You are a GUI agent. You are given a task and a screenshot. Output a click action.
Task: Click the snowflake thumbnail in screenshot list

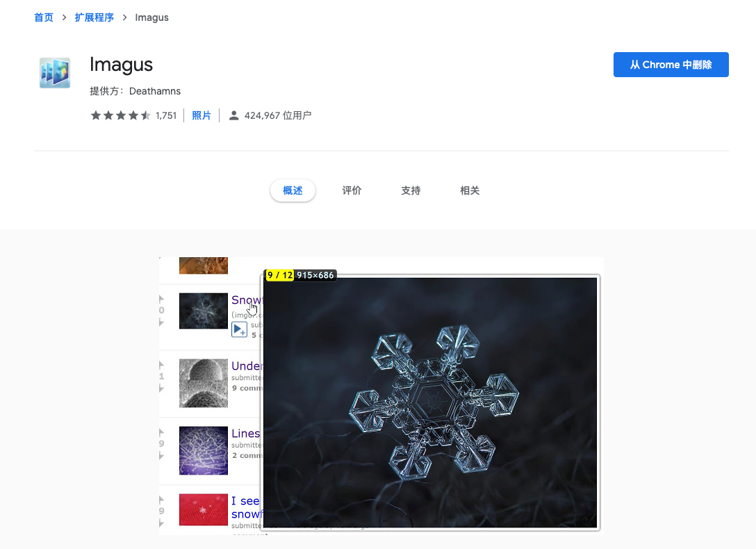204,311
